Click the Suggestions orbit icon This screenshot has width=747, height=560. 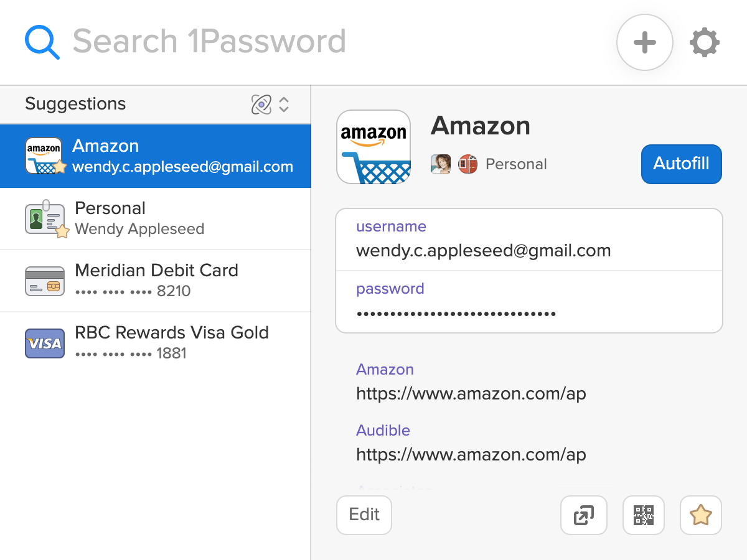tap(261, 104)
